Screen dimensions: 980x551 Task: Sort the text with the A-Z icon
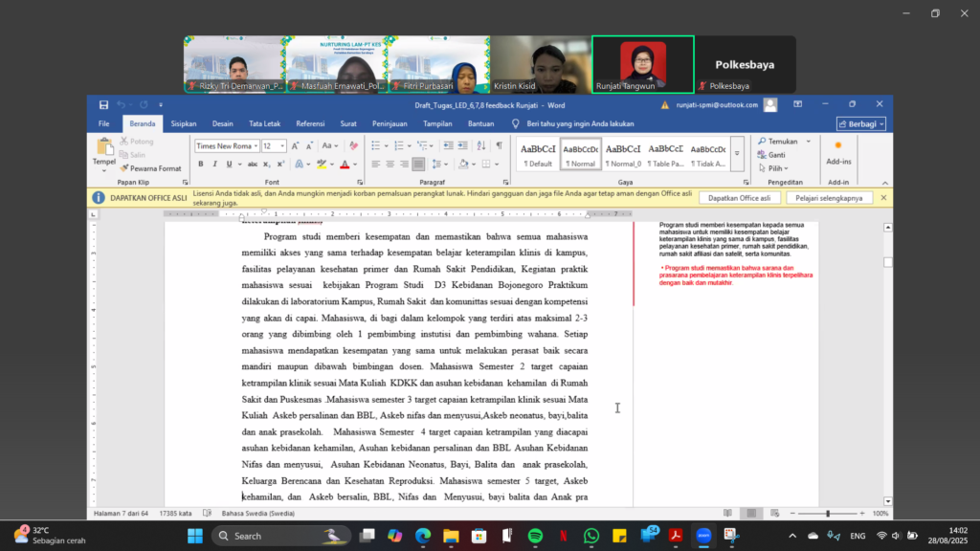tap(481, 145)
